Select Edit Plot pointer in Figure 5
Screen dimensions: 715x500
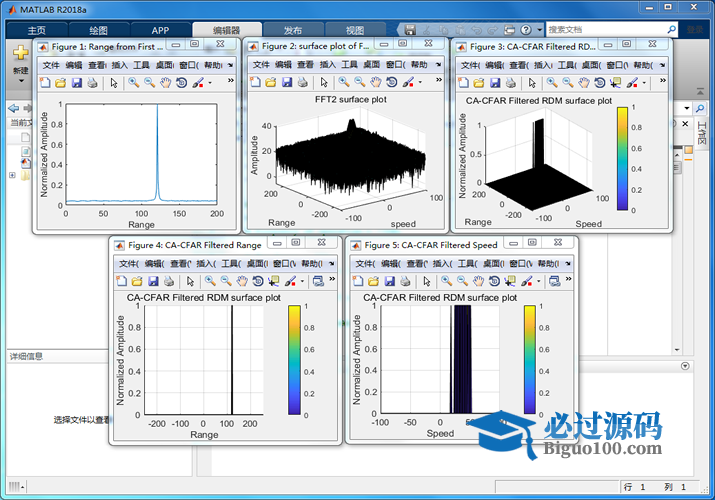tap(426, 281)
